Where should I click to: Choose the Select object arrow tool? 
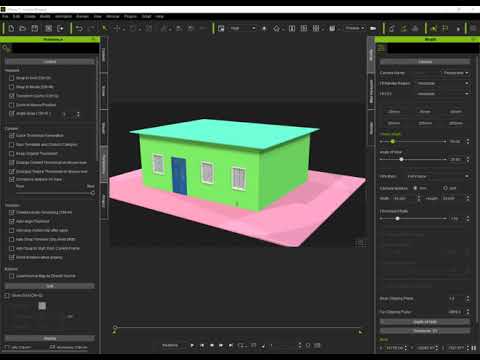(105, 29)
